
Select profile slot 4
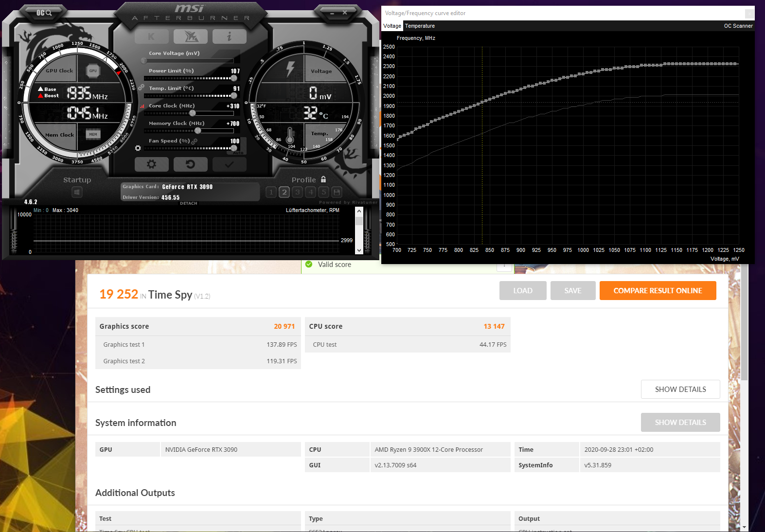click(x=311, y=192)
